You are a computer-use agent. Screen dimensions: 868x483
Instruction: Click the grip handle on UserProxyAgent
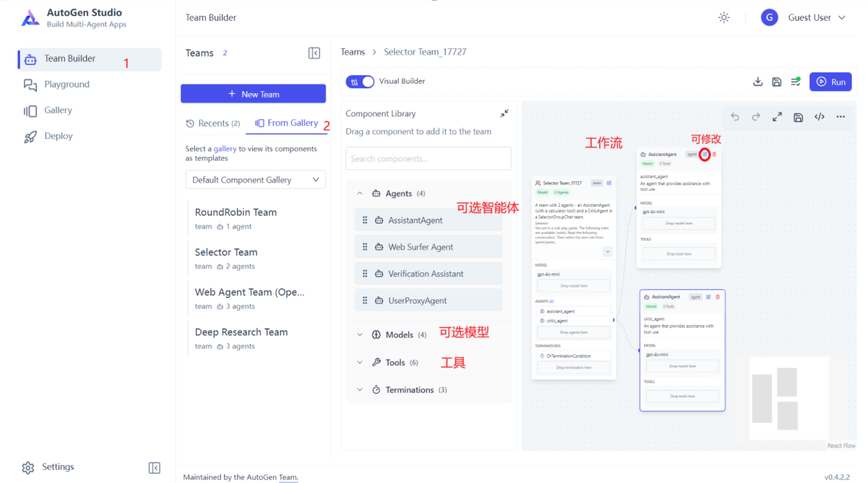(365, 301)
